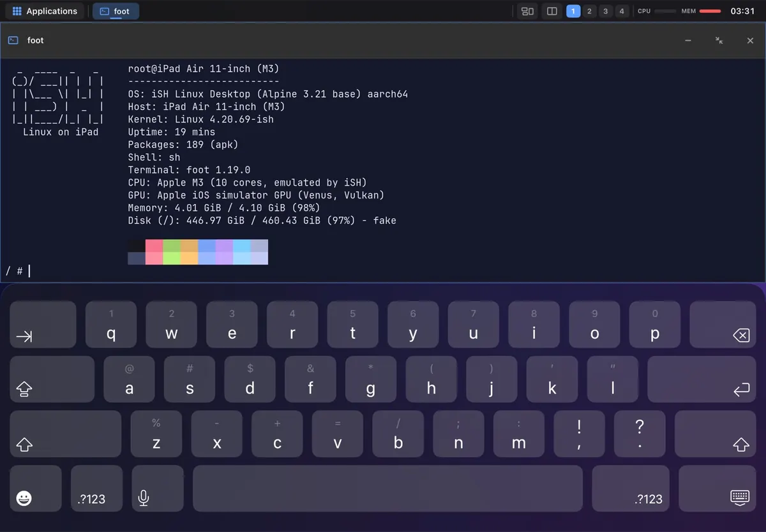766x532 pixels.
Task: Tap the m key
Action: pos(519,434)
